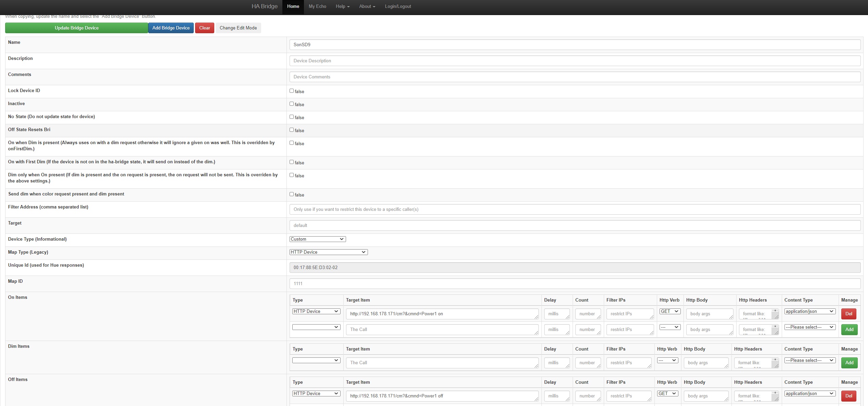Open the About dropdown menu
Image resolution: width=868 pixels, height=406 pixels.
point(367,7)
